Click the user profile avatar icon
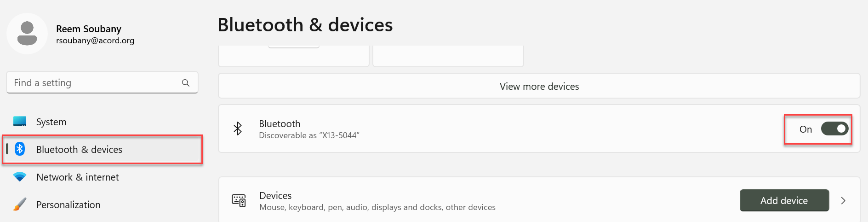The image size is (868, 222). click(x=27, y=34)
